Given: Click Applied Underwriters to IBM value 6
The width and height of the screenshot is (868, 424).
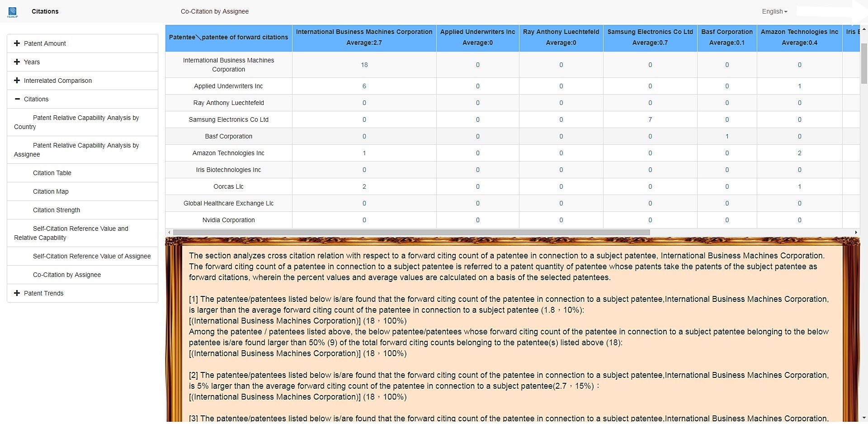Looking at the screenshot, I should click(364, 86).
